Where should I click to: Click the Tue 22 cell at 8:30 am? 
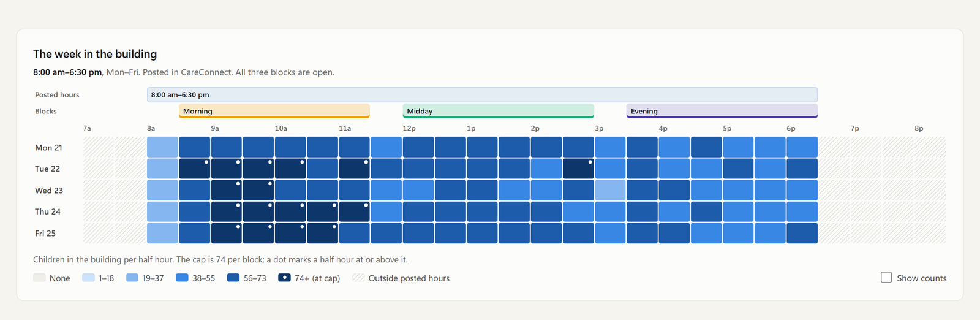pyautogui.click(x=195, y=169)
